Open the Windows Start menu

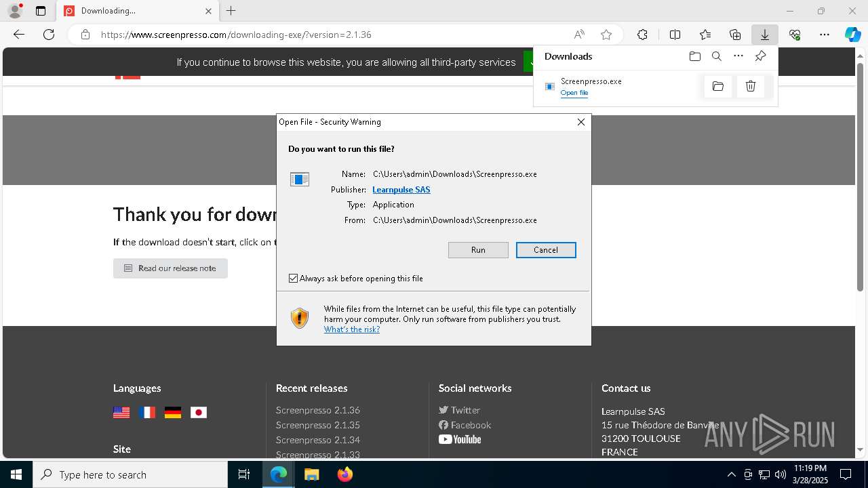coord(16,474)
